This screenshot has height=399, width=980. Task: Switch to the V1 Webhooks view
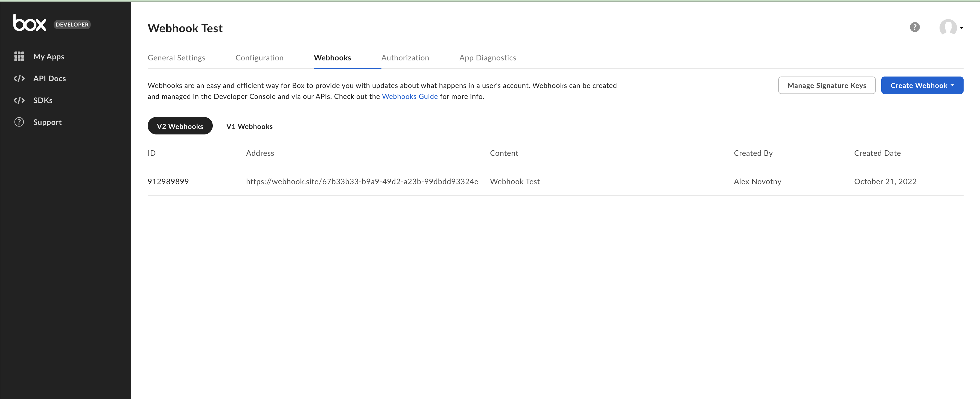click(249, 126)
